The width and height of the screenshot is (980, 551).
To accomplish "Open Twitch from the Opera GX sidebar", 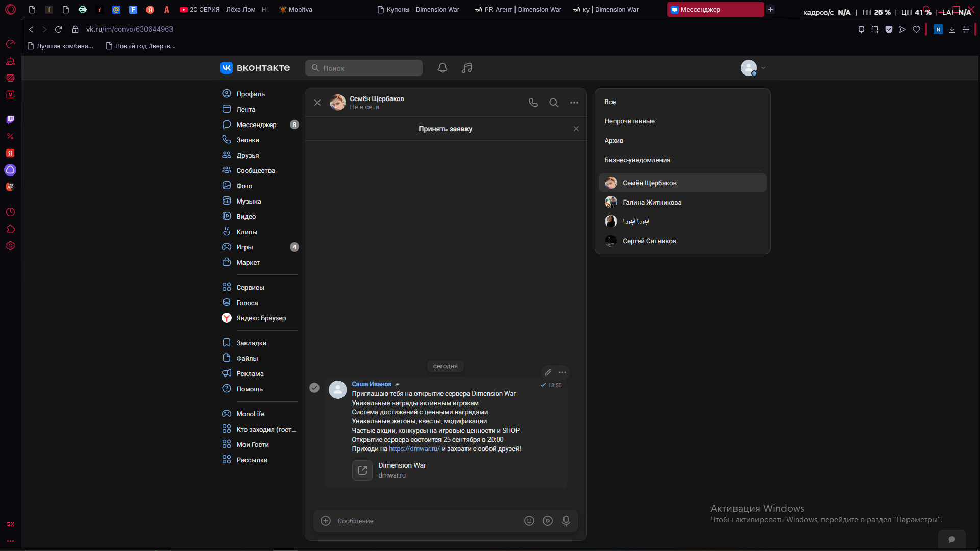I will coord(10,119).
